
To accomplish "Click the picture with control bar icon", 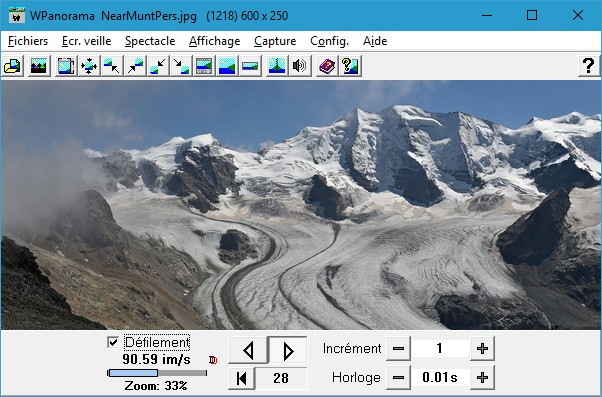I will pos(204,66).
